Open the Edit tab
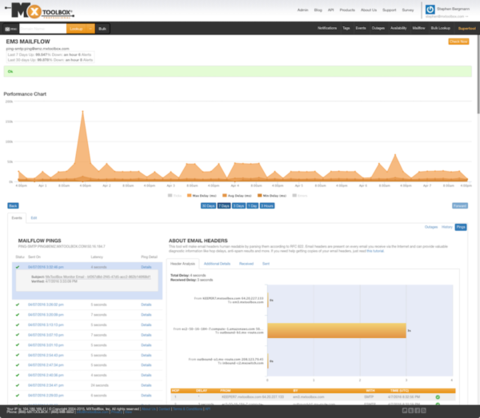480x418 pixels. [x=34, y=218]
